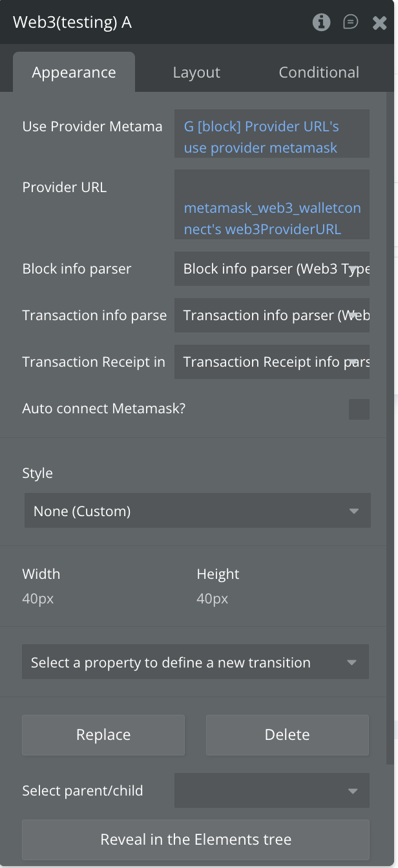Click the Replace button
The height and width of the screenshot is (868, 398).
click(x=103, y=735)
